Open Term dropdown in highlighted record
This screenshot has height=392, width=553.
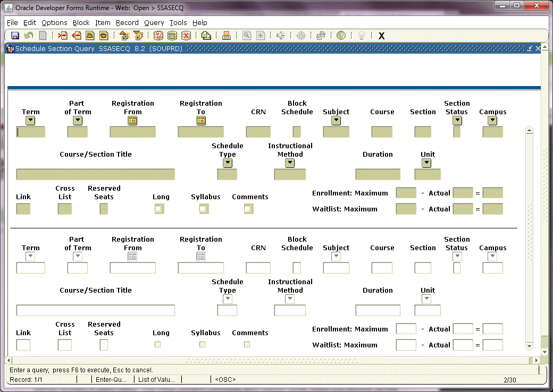30,121
